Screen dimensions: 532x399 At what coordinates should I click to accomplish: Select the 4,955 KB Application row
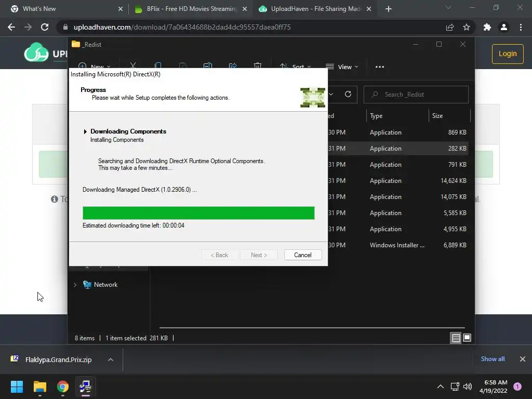click(x=397, y=229)
